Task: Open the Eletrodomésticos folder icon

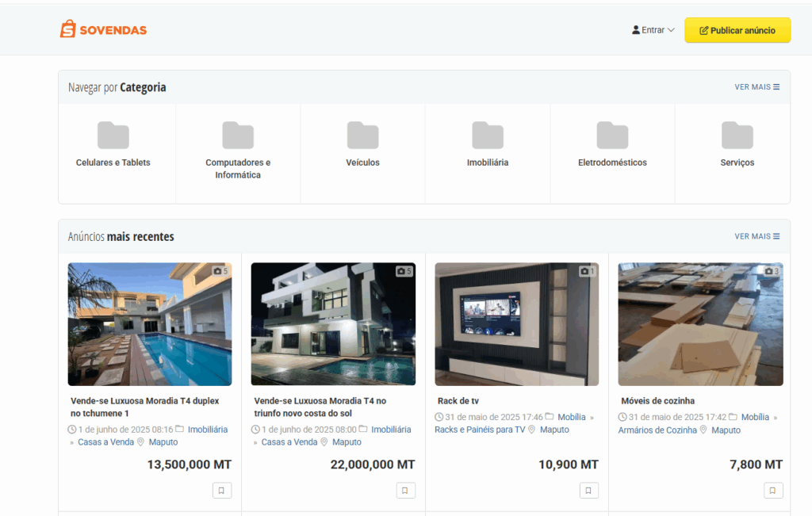Action: (x=612, y=136)
